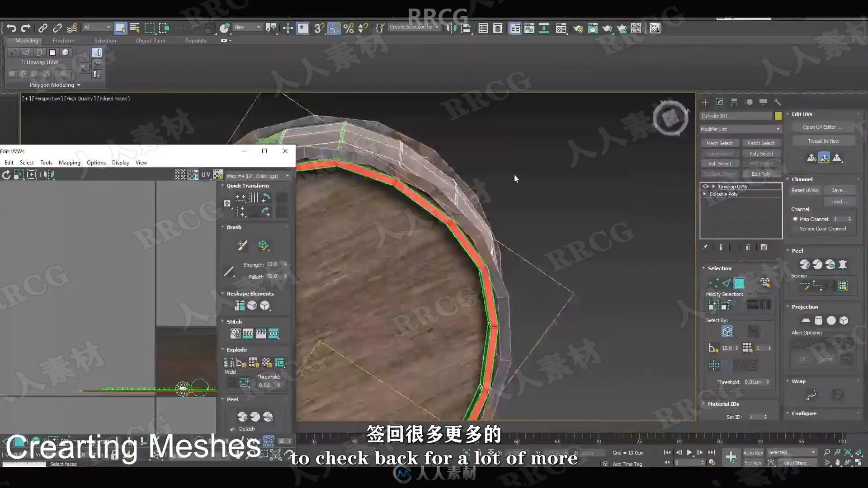Toggle Tweak In View button

(x=823, y=141)
